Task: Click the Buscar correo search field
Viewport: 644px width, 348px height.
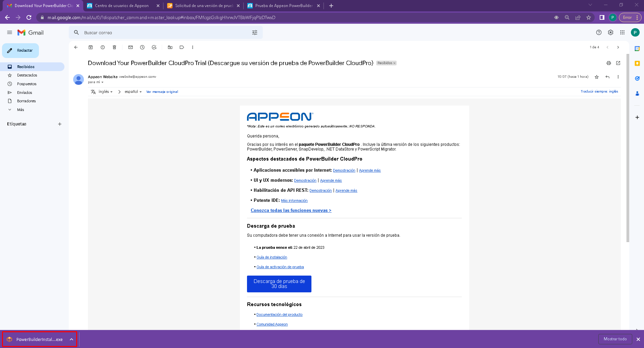Action: (x=164, y=33)
